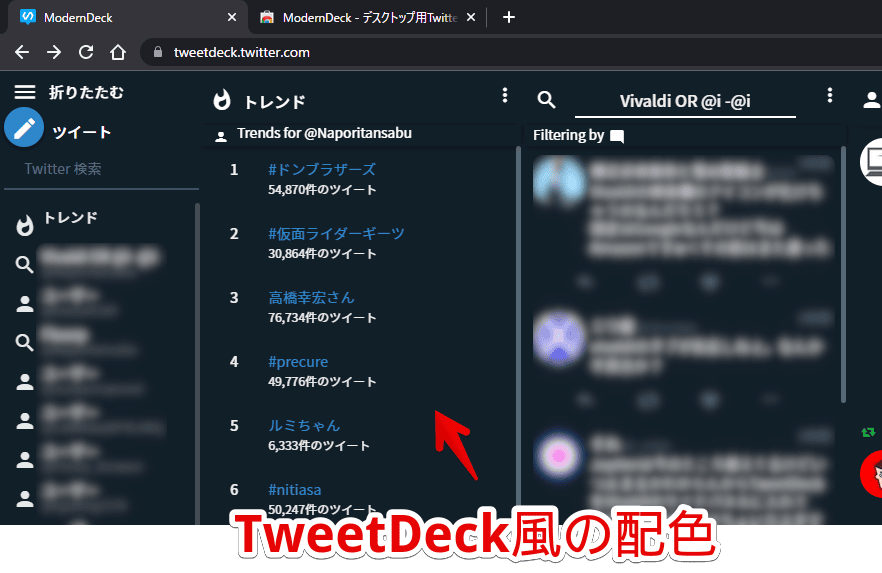The width and height of the screenshot is (882, 573).
Task: Click the Twitter 検索 search field
Action: pos(101,169)
